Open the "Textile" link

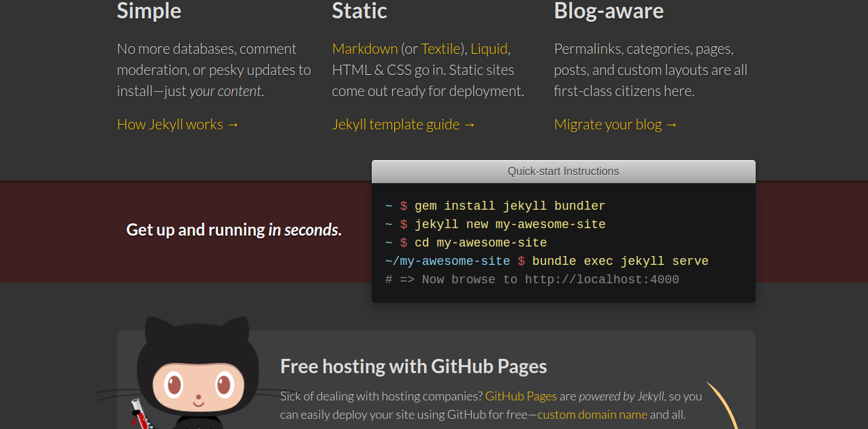[441, 48]
